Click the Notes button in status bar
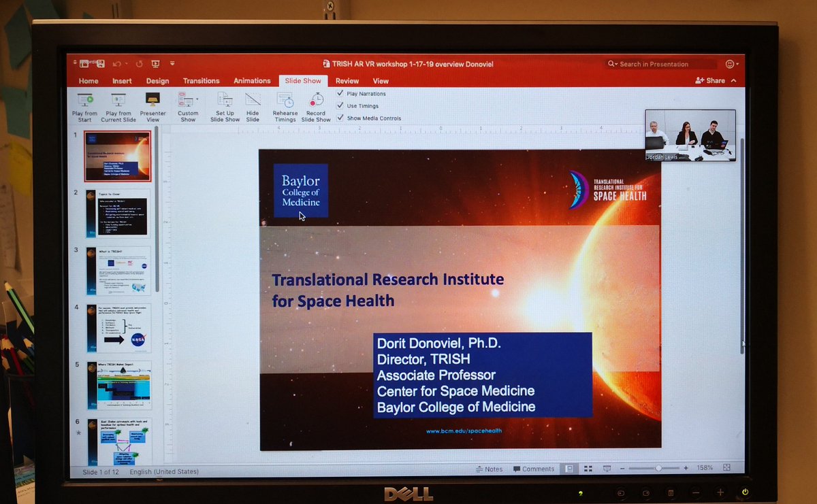Image resolution: width=817 pixels, height=504 pixels. click(x=489, y=469)
